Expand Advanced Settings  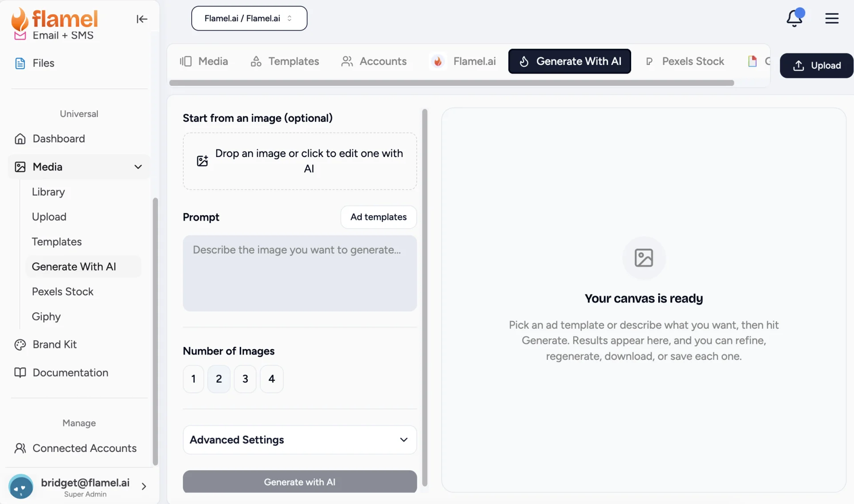(300, 440)
